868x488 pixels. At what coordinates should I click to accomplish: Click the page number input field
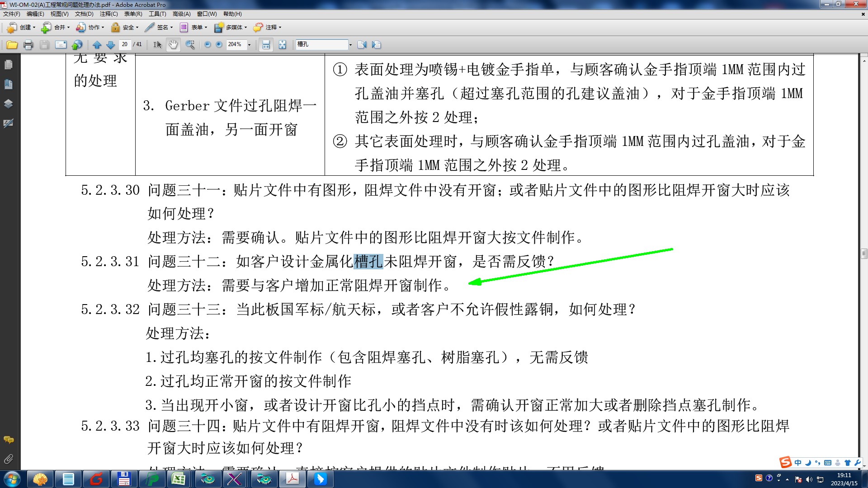pyautogui.click(x=125, y=44)
